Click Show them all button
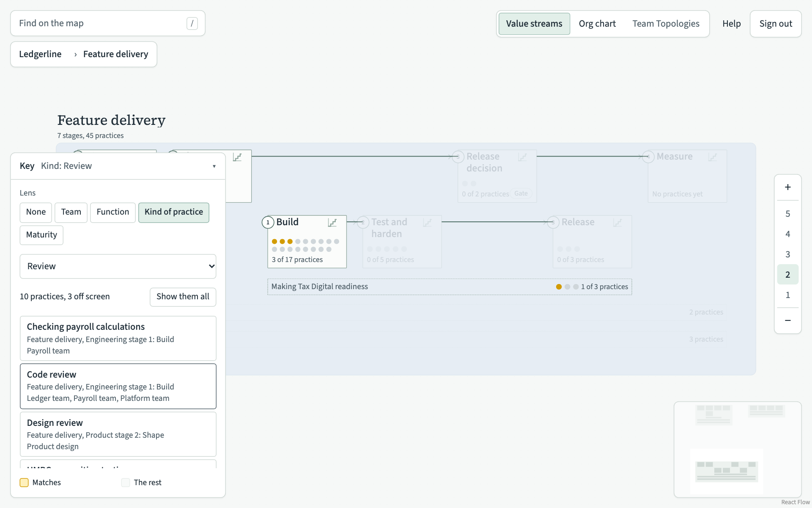The image size is (812, 508). 183,297
